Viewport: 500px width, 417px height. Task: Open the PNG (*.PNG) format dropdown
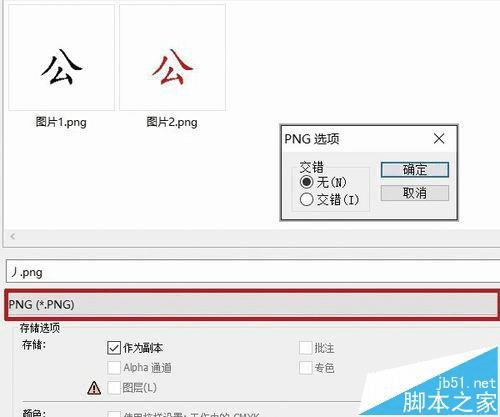tap(252, 304)
